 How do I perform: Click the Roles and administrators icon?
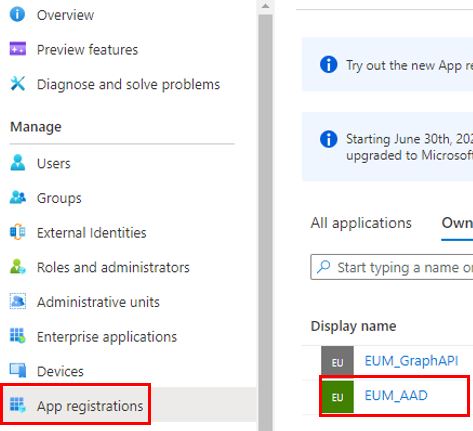pos(18,267)
